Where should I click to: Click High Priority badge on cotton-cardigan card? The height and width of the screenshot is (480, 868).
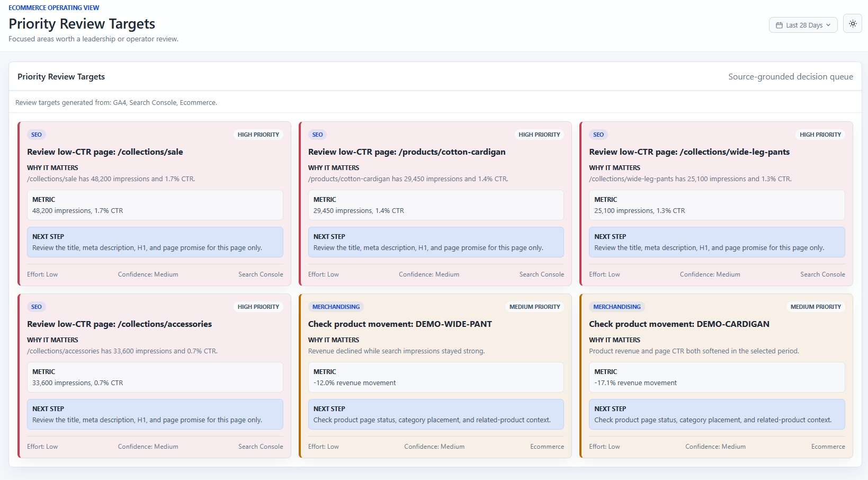click(539, 135)
